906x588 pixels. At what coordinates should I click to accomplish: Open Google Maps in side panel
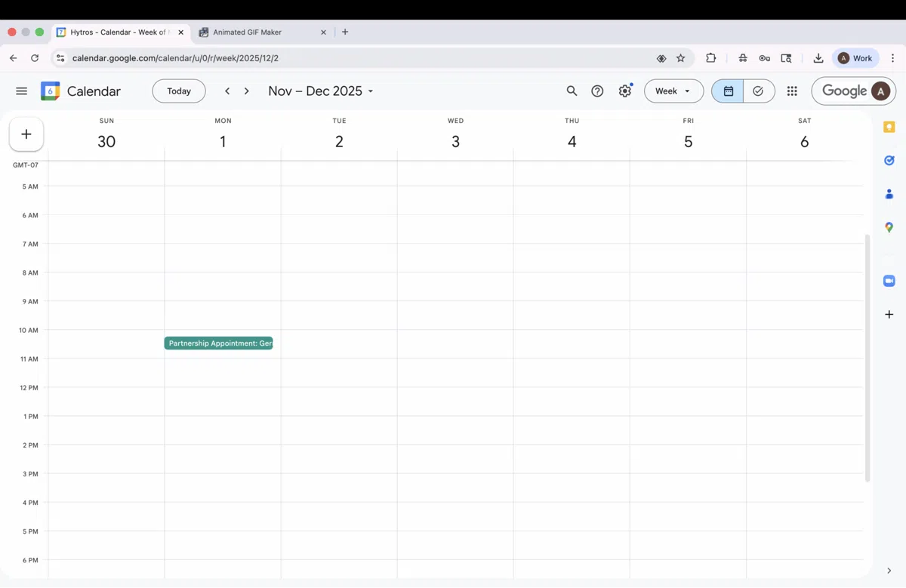889,227
